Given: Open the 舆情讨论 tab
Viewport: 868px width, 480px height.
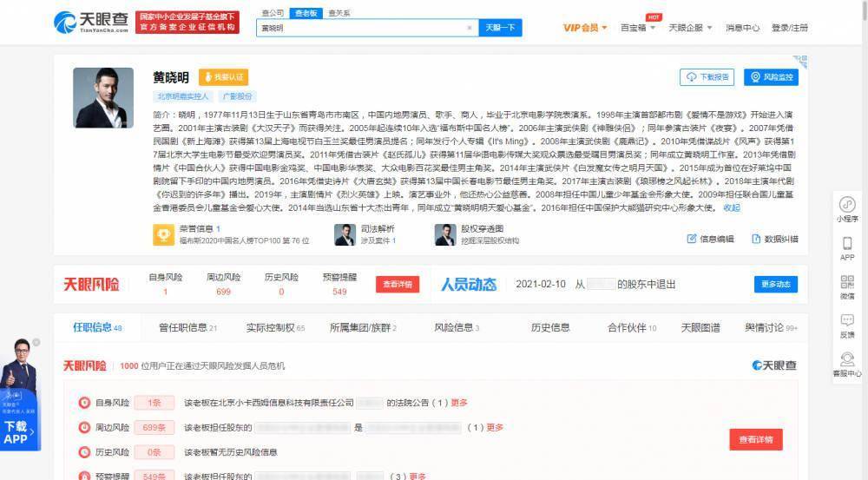Looking at the screenshot, I should [x=771, y=328].
